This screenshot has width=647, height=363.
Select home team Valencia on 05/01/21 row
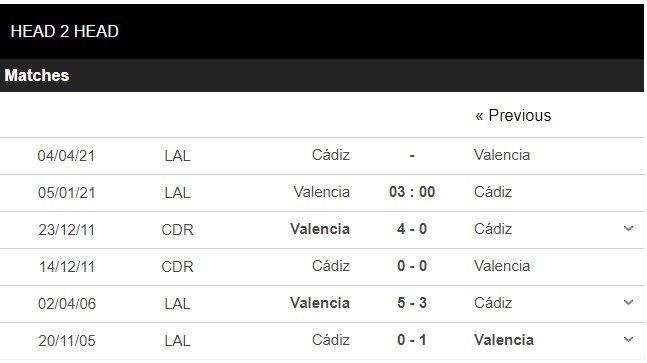pos(322,192)
